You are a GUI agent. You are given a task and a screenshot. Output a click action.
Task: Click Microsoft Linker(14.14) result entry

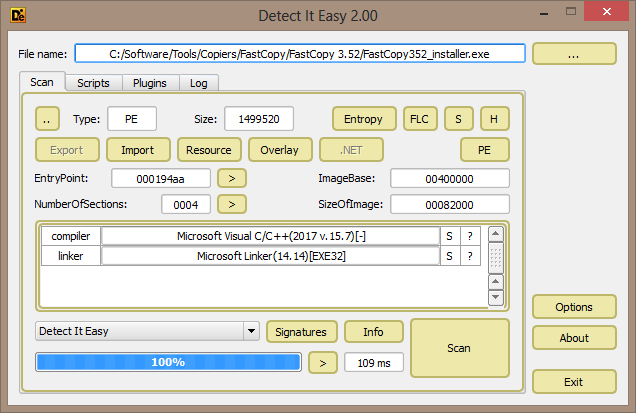271,256
